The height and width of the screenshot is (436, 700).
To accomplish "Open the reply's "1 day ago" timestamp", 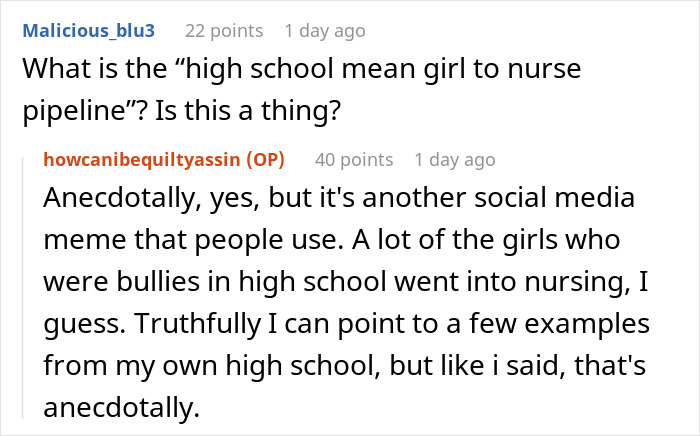I will [x=454, y=159].
